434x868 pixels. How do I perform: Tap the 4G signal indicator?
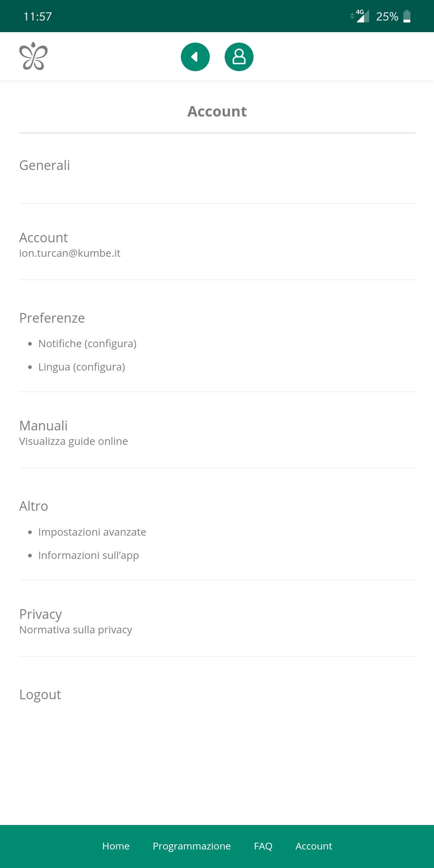coord(360,16)
